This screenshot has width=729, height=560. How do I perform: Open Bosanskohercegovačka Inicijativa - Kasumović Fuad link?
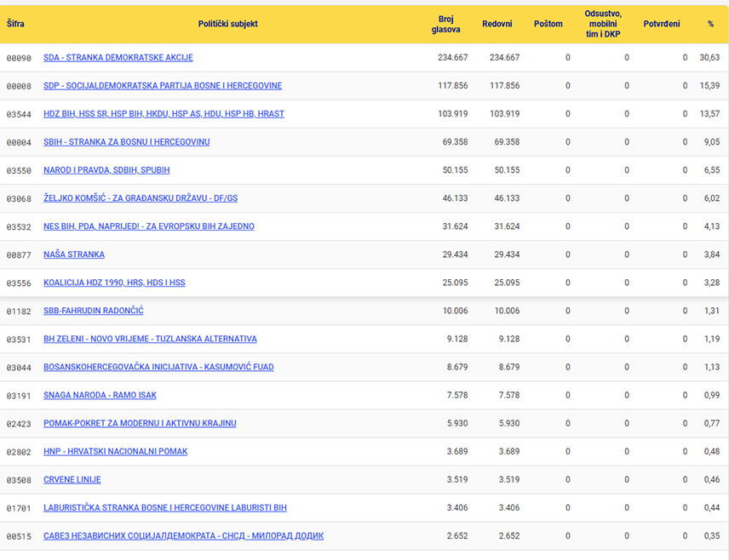(x=158, y=367)
